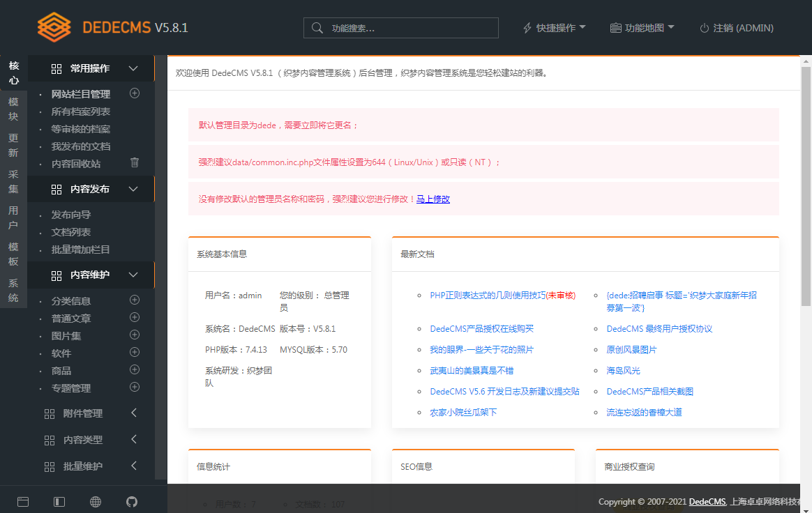
Task: Select the sidebar layout toggle icon
Action: click(x=59, y=501)
